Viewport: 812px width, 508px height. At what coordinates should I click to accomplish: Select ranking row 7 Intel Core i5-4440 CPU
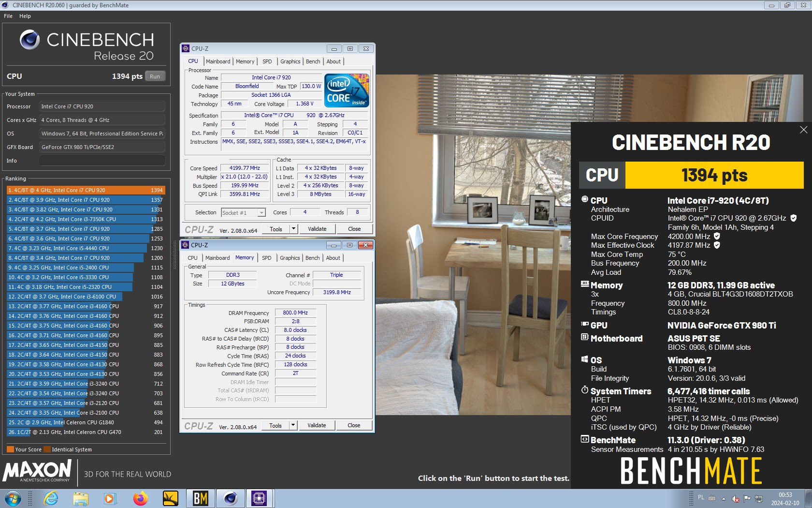[x=86, y=248]
